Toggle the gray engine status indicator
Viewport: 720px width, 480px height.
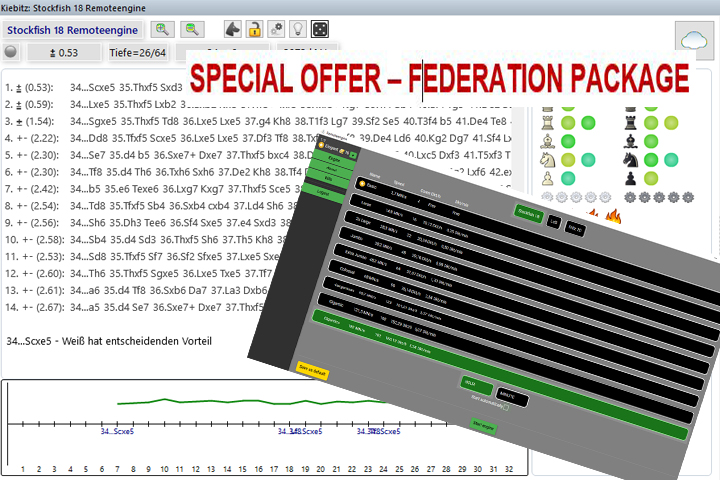click(x=11, y=53)
